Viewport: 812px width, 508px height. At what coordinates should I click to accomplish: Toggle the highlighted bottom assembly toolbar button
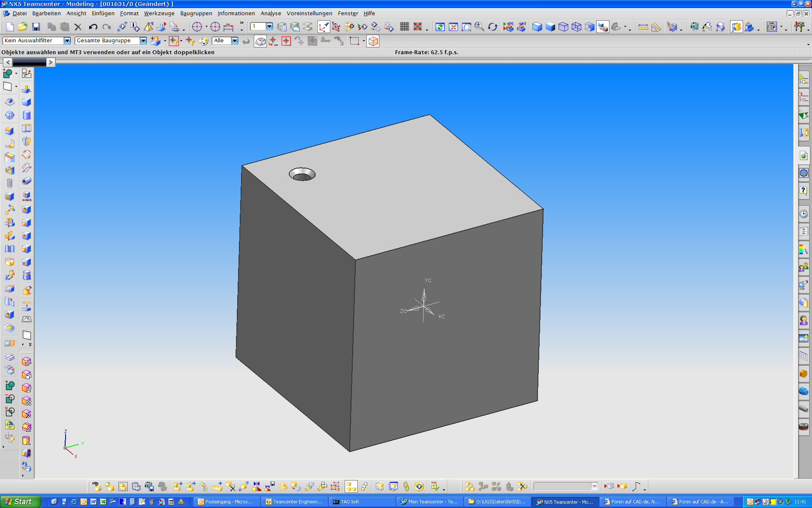point(351,486)
